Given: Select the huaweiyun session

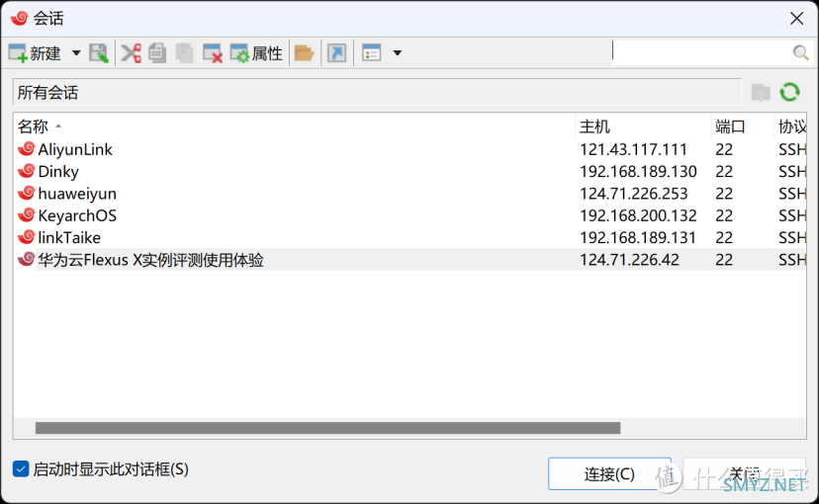Looking at the screenshot, I should tap(77, 194).
